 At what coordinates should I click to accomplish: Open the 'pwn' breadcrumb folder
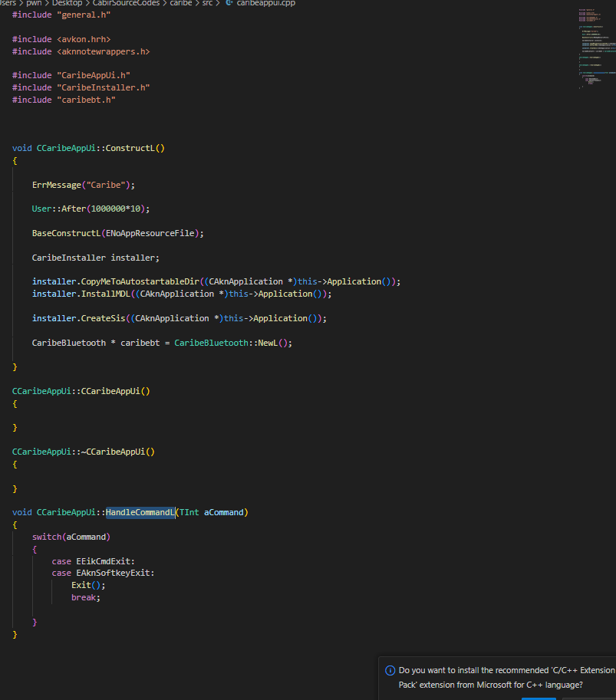(34, 2)
